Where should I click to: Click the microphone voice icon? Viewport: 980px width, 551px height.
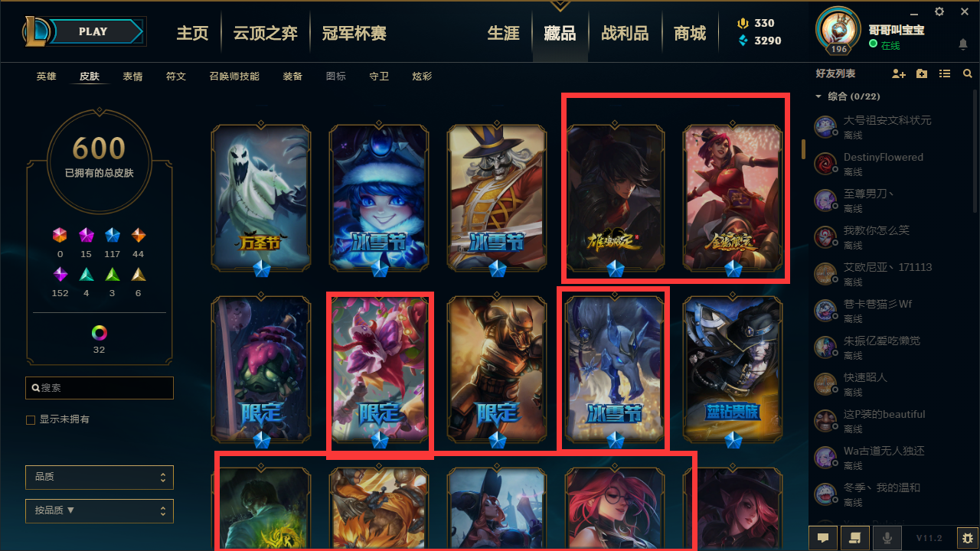pyautogui.click(x=887, y=538)
